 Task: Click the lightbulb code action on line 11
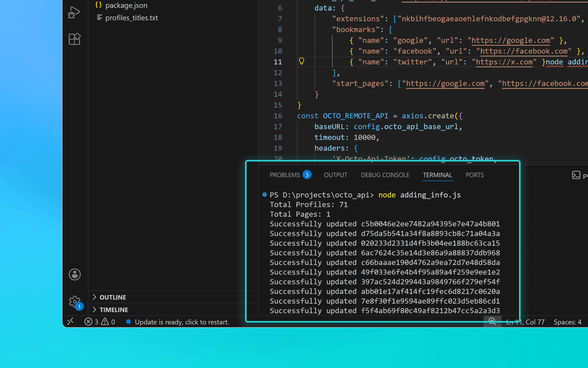[302, 61]
